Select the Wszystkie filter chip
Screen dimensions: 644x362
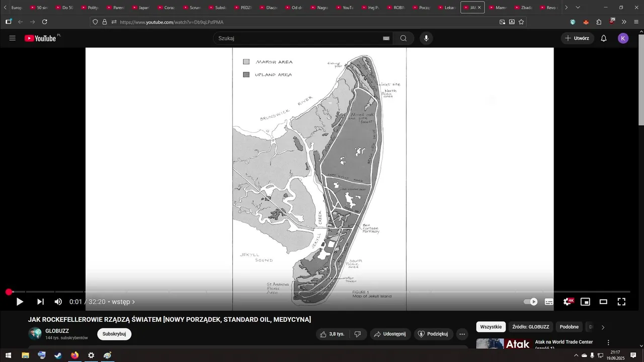[491, 327]
